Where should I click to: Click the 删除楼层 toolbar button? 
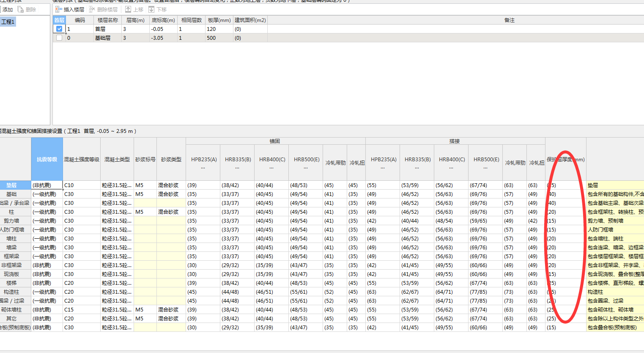[x=103, y=9]
